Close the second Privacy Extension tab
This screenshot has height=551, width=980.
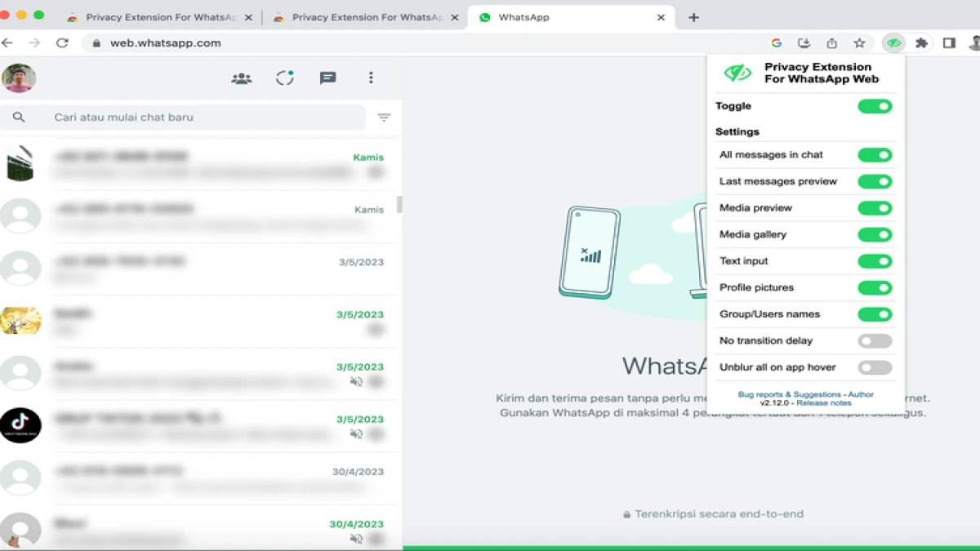coord(454,17)
